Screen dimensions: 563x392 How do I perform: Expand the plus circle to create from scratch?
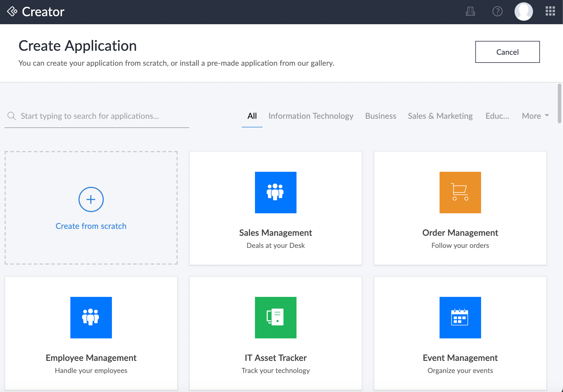point(91,199)
